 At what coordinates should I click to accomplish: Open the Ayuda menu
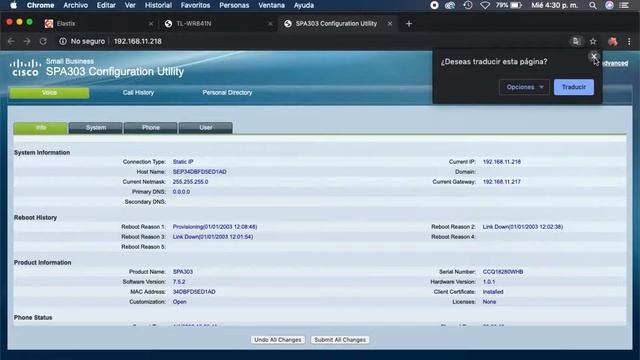(304, 5)
